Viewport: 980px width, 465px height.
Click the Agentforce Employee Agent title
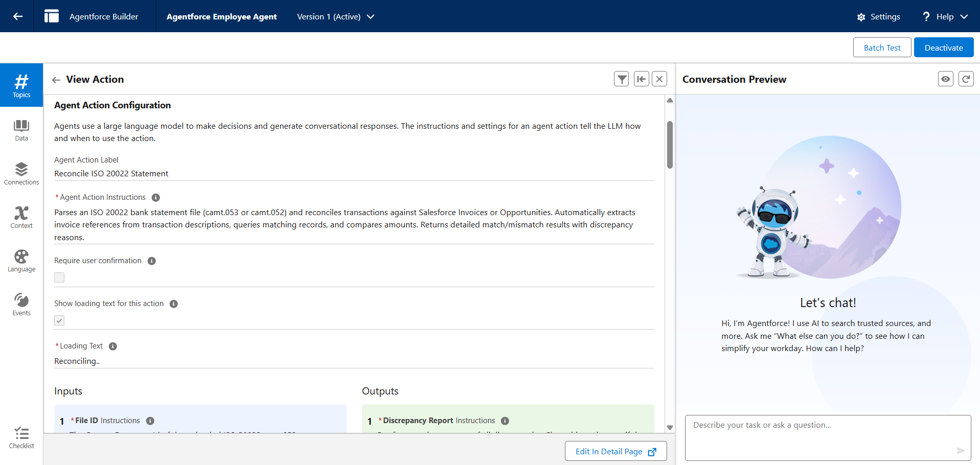221,17
